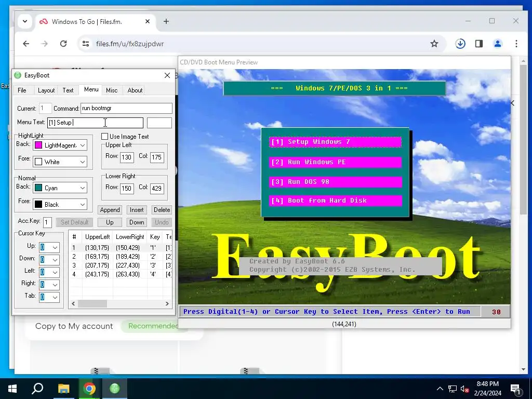This screenshot has width=532, height=399.
Task: Click Chrome back arrow button
Action: point(26,44)
